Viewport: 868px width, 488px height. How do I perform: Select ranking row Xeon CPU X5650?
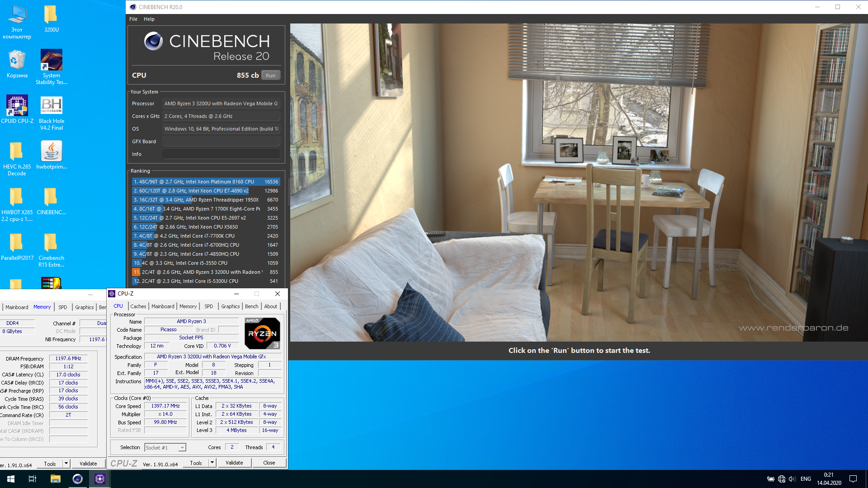coord(206,227)
